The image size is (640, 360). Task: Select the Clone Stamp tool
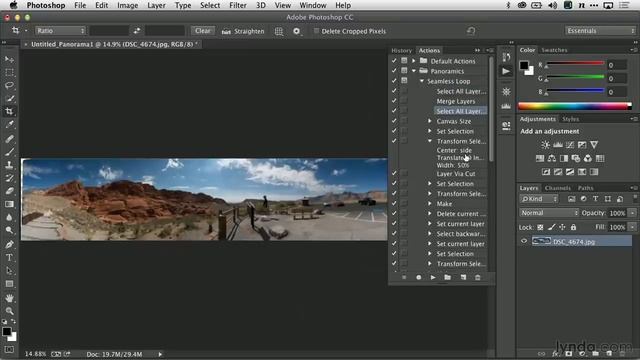pos(9,165)
